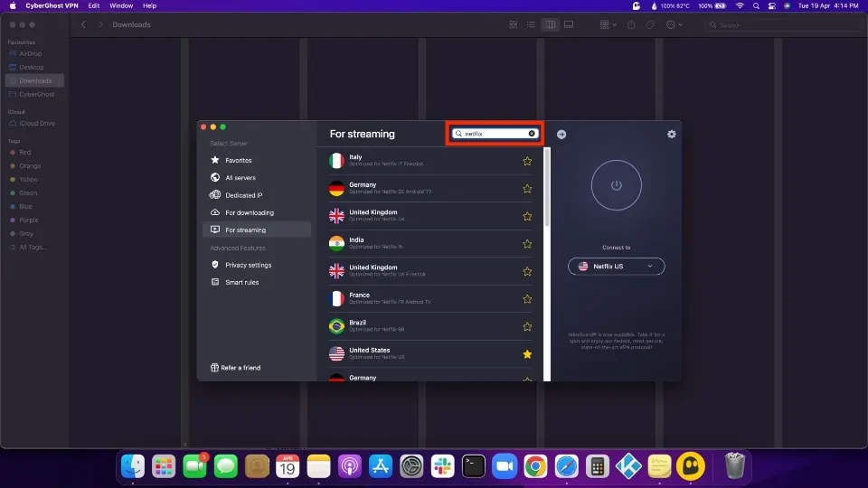Click the netflix server search field
Viewport: 868px width, 488px height.
(x=495, y=134)
